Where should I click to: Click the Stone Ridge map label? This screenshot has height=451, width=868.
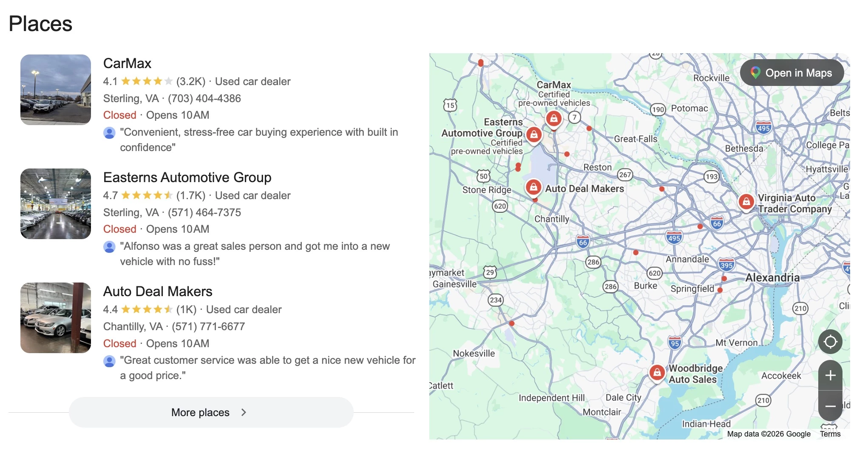[x=487, y=190]
